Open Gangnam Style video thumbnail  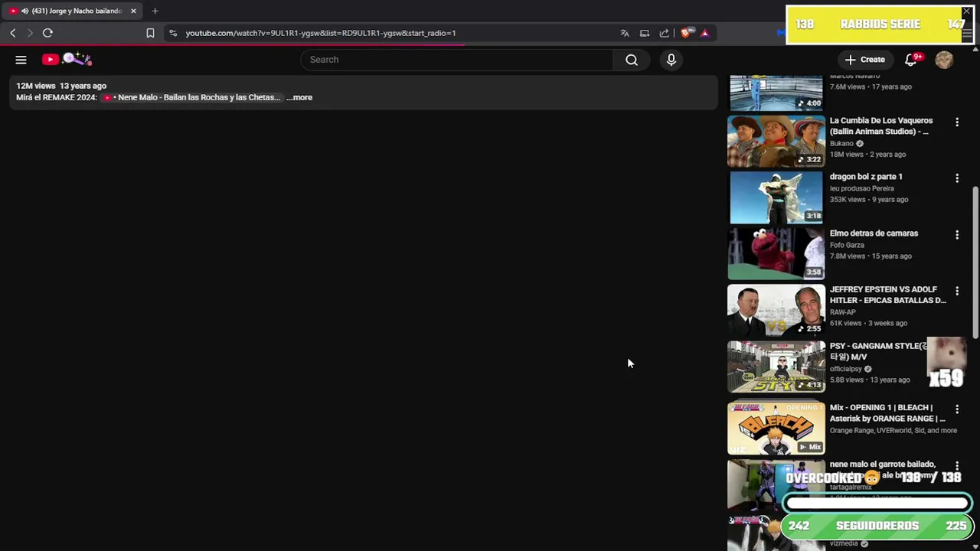[x=776, y=367]
